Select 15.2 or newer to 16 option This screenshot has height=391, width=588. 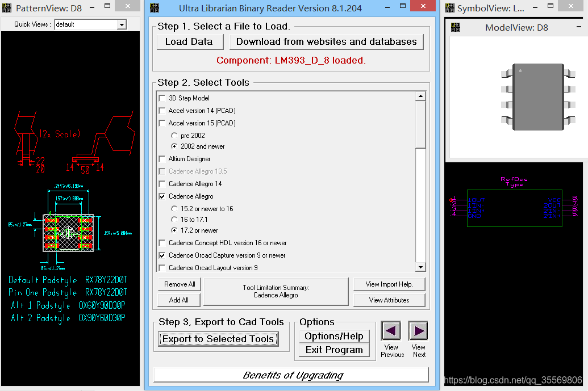(x=174, y=209)
